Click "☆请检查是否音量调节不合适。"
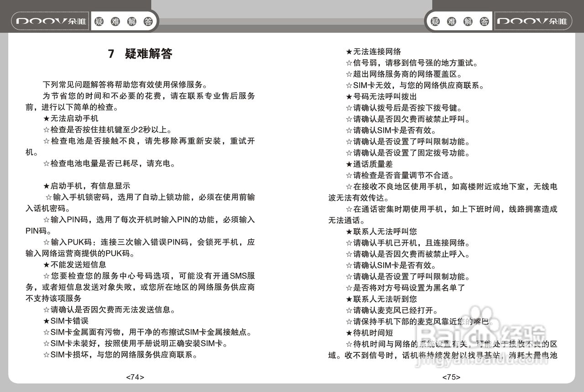The image size is (584, 392). coord(400,175)
